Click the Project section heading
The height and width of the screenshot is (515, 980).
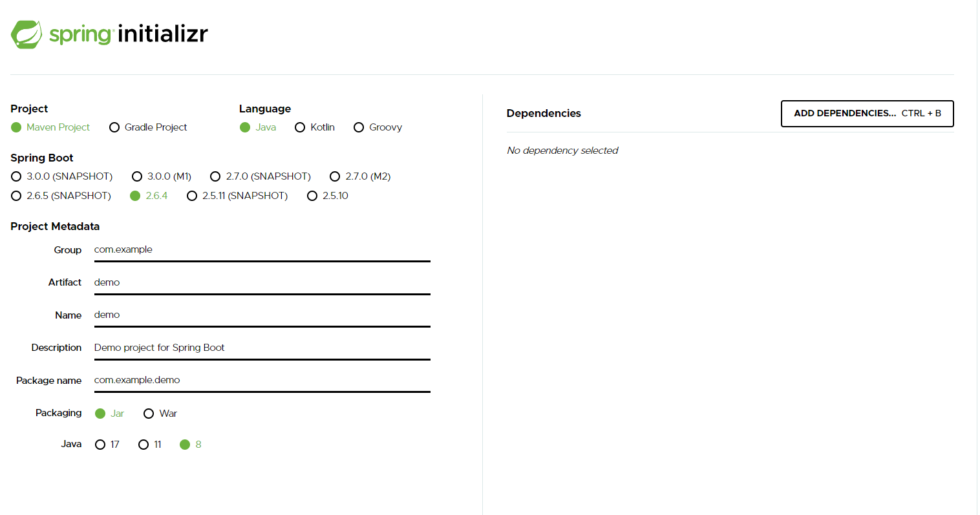[29, 109]
